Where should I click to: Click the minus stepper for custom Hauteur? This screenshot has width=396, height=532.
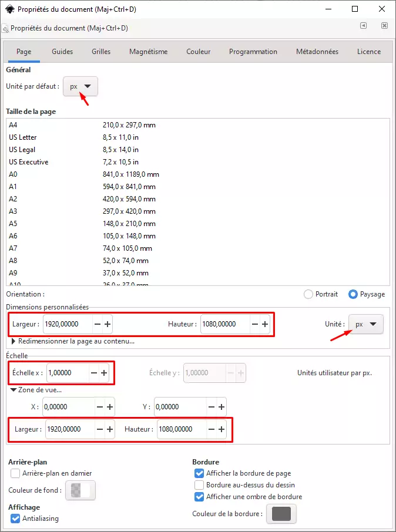[x=254, y=324]
